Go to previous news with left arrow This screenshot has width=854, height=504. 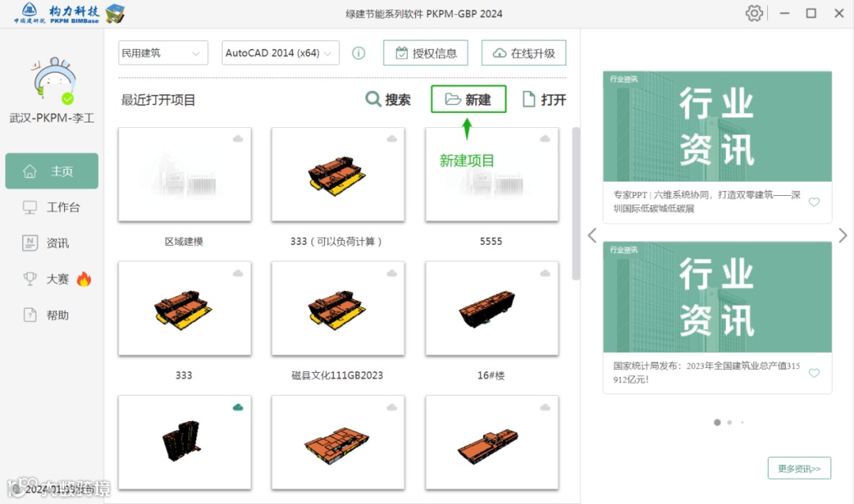coord(592,235)
